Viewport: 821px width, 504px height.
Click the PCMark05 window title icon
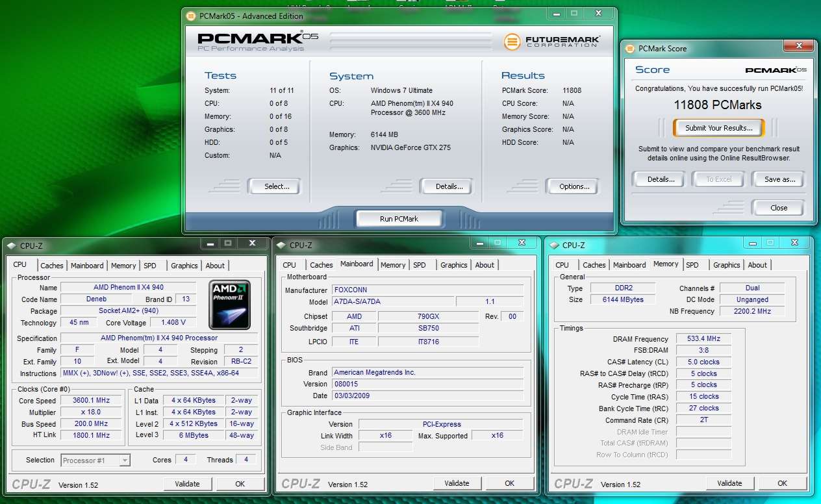190,16
